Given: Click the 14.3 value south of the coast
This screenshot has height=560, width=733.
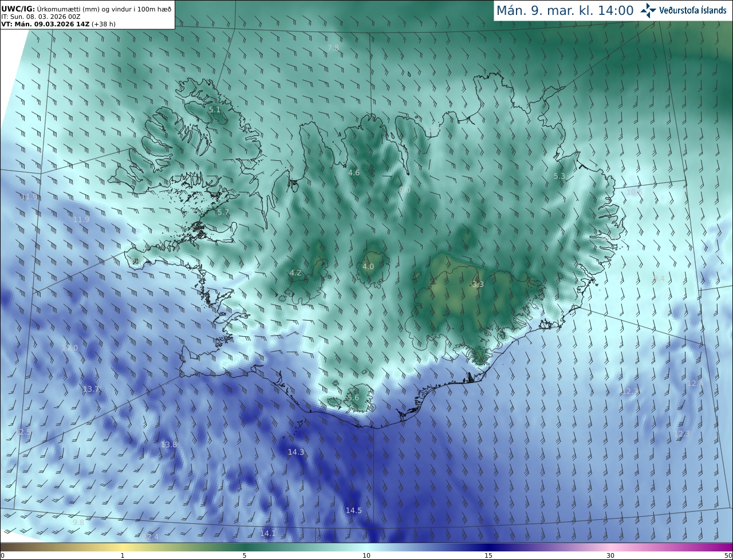Looking at the screenshot, I should point(296,452).
